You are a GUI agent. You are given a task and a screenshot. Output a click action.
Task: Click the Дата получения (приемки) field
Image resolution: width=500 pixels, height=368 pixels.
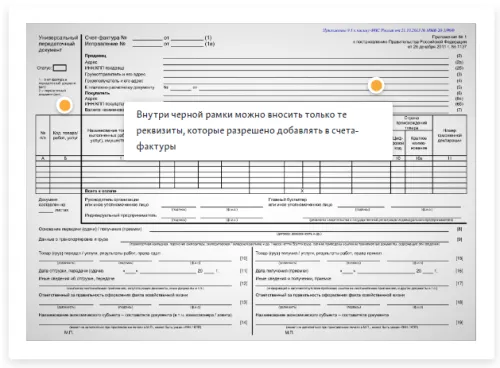[388, 271]
